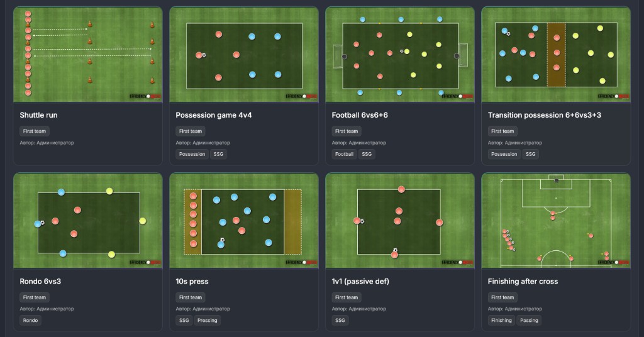Select the Football tag on Football 6vs6+6
Image resolution: width=644 pixels, height=337 pixels.
pyautogui.click(x=344, y=154)
